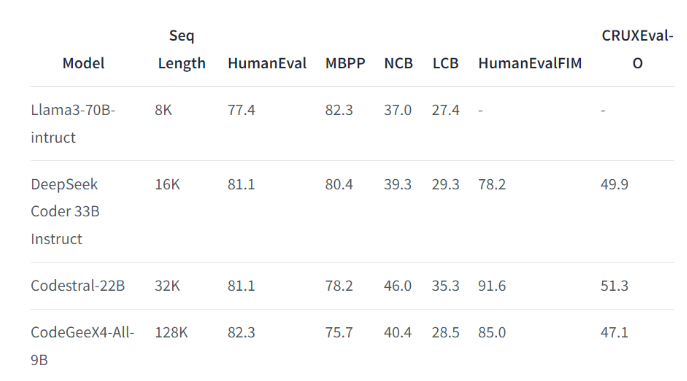Click the Seq Length column header
The height and width of the screenshot is (381, 687).
(181, 49)
